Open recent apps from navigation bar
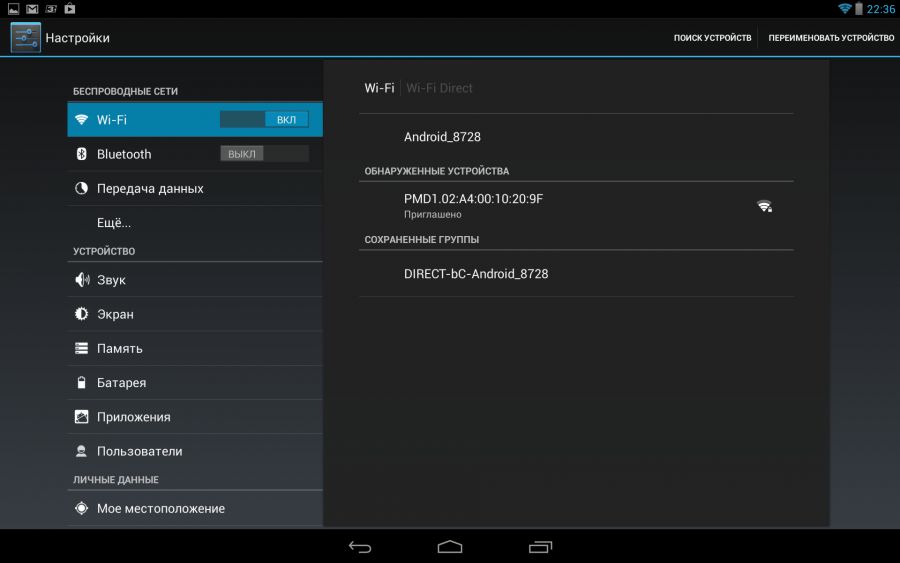Image resolution: width=900 pixels, height=563 pixels. [x=540, y=546]
